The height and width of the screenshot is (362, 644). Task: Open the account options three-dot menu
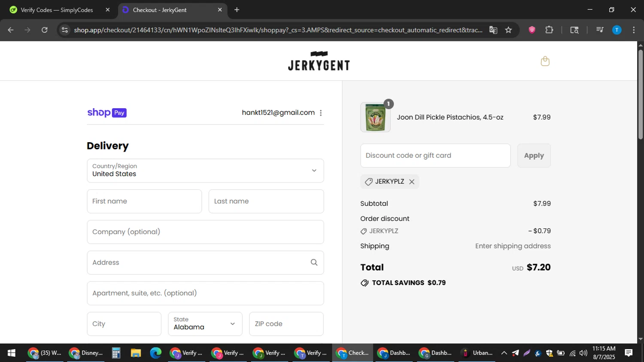[321, 113]
